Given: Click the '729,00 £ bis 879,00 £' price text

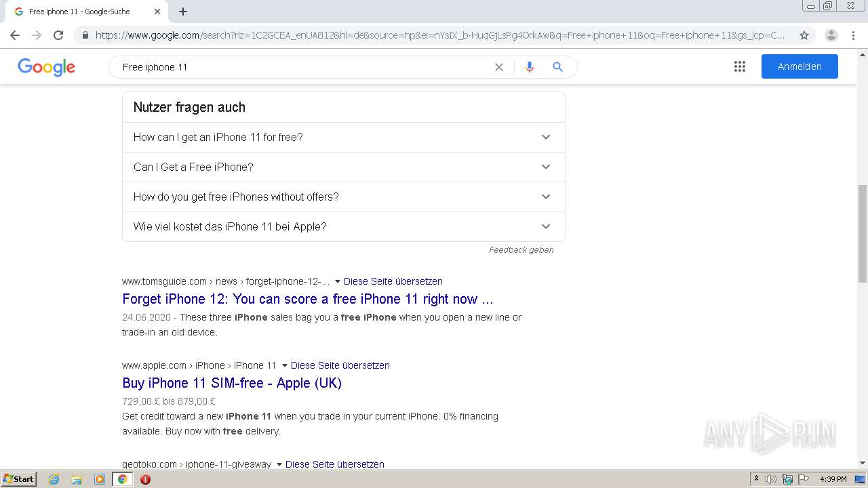Looking at the screenshot, I should [x=169, y=401].
